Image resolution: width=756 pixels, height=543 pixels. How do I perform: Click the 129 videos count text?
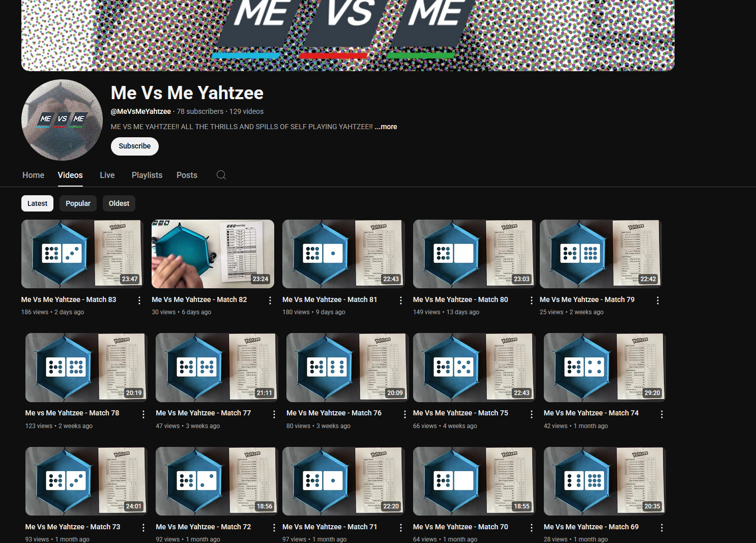246,111
